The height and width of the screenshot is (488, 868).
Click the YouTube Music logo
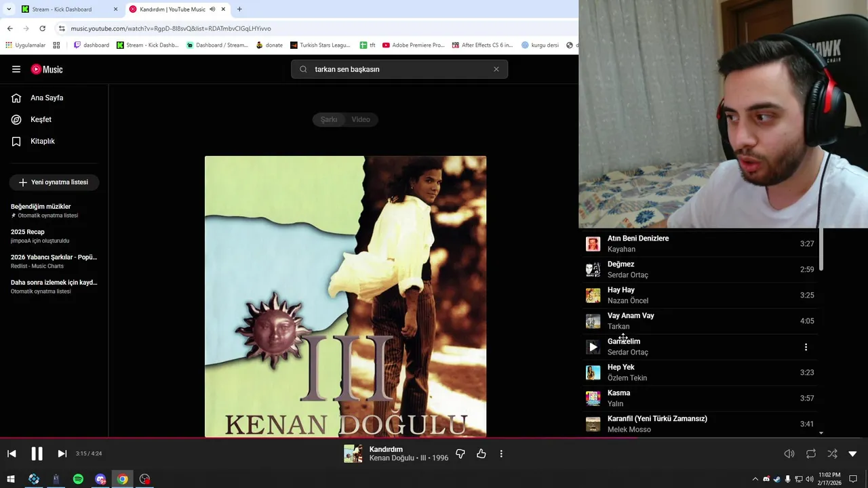pyautogui.click(x=47, y=69)
